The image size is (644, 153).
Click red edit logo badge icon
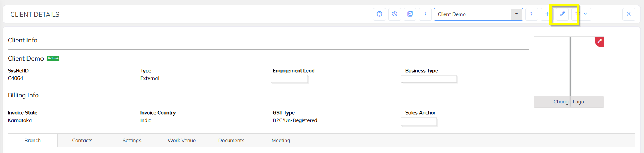click(x=599, y=41)
